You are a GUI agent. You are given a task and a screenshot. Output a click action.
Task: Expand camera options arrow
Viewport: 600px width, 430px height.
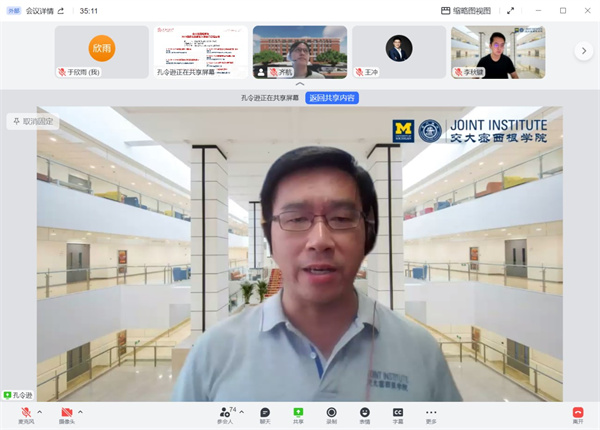[81, 411]
